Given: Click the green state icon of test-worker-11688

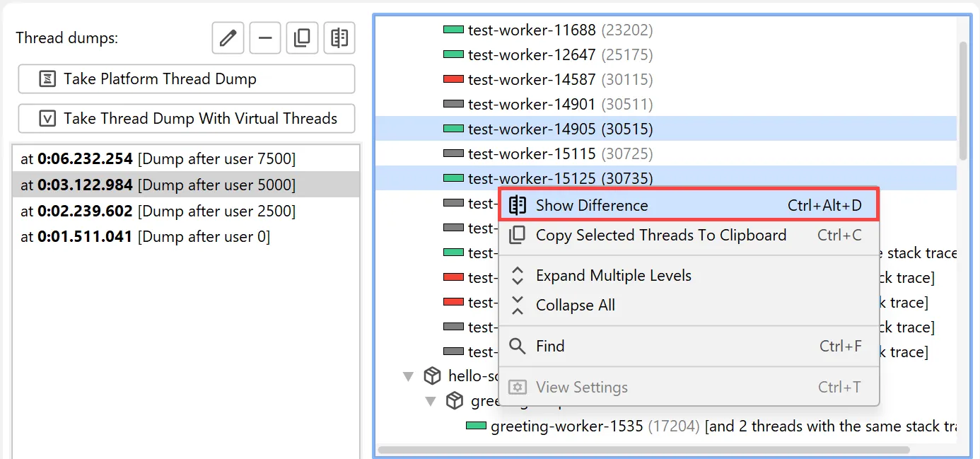Looking at the screenshot, I should point(453,30).
